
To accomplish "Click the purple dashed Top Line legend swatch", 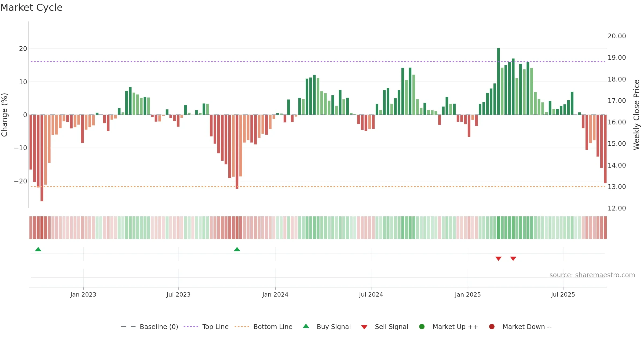I will pyautogui.click(x=191, y=327).
